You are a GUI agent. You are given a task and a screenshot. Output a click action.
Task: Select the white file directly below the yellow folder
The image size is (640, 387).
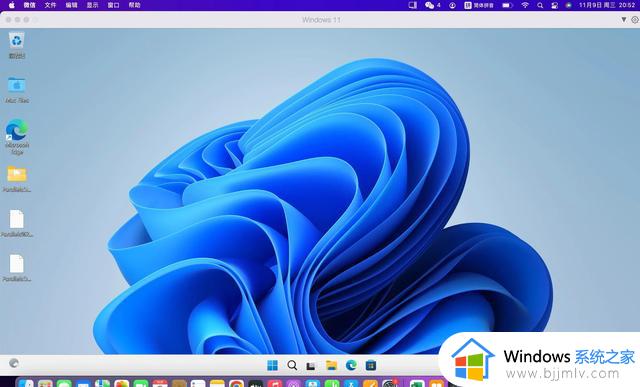click(17, 223)
